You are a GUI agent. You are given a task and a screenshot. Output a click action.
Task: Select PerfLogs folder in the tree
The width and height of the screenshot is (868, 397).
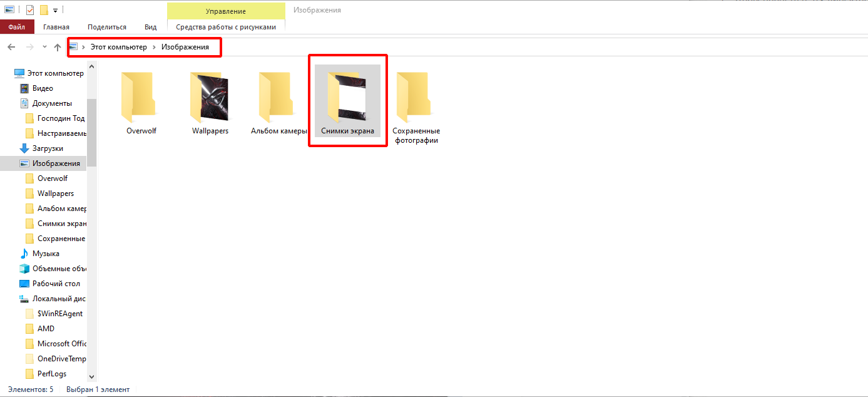(52, 374)
